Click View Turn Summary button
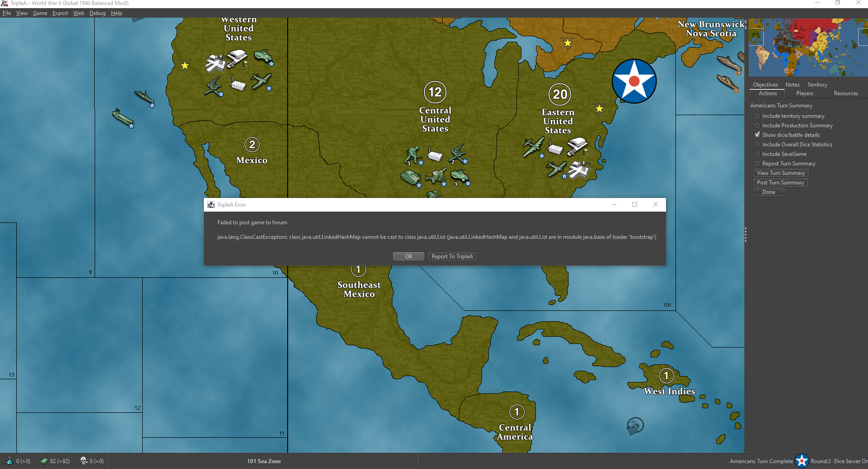868x469 pixels. [781, 173]
